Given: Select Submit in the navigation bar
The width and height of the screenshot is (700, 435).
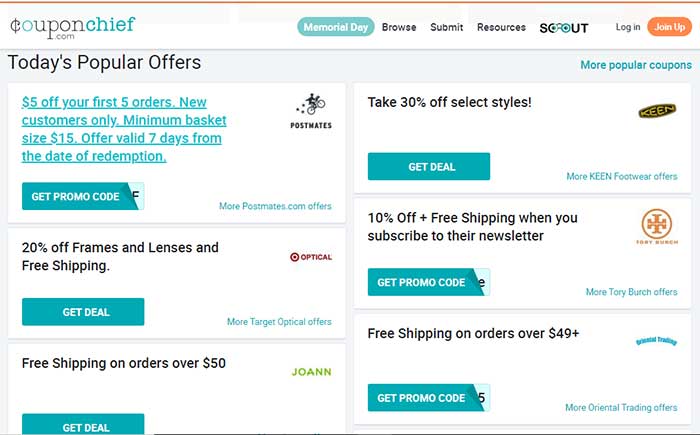Looking at the screenshot, I should pos(446,27).
